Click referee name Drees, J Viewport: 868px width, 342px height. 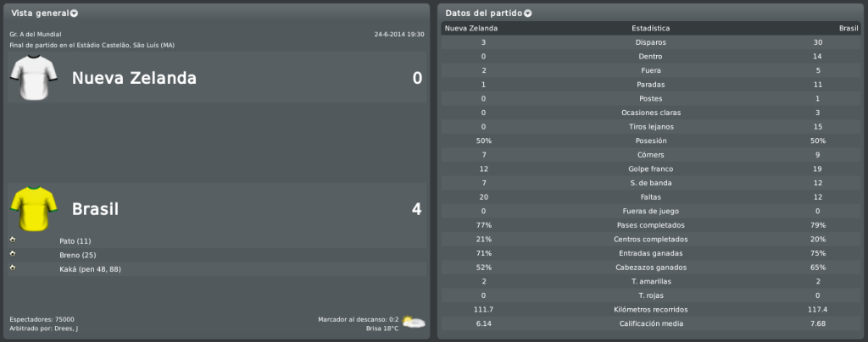tap(70, 328)
